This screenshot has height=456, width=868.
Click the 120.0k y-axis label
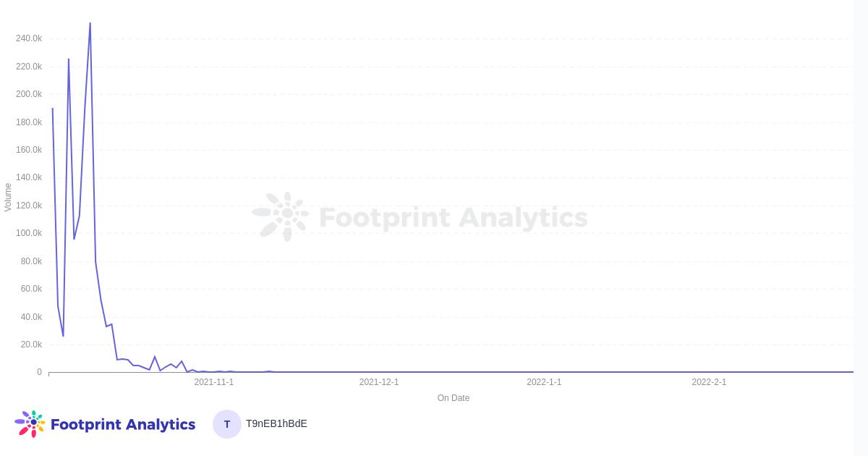(29, 206)
